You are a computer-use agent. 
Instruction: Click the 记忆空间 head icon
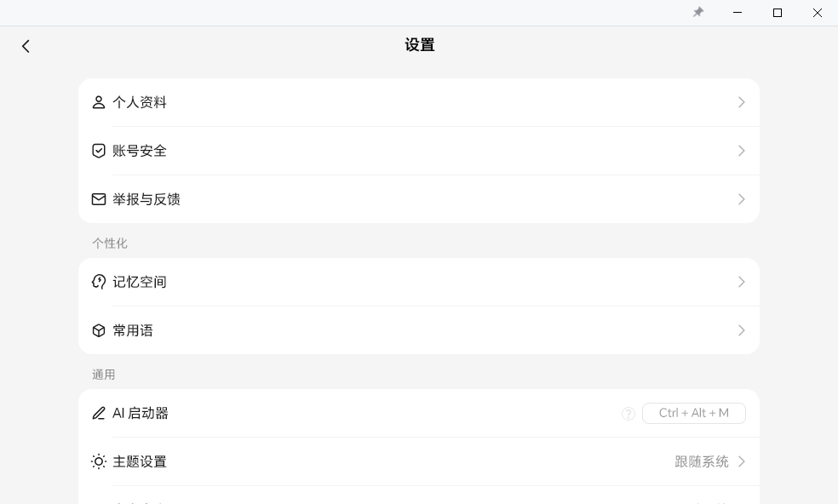point(99,282)
